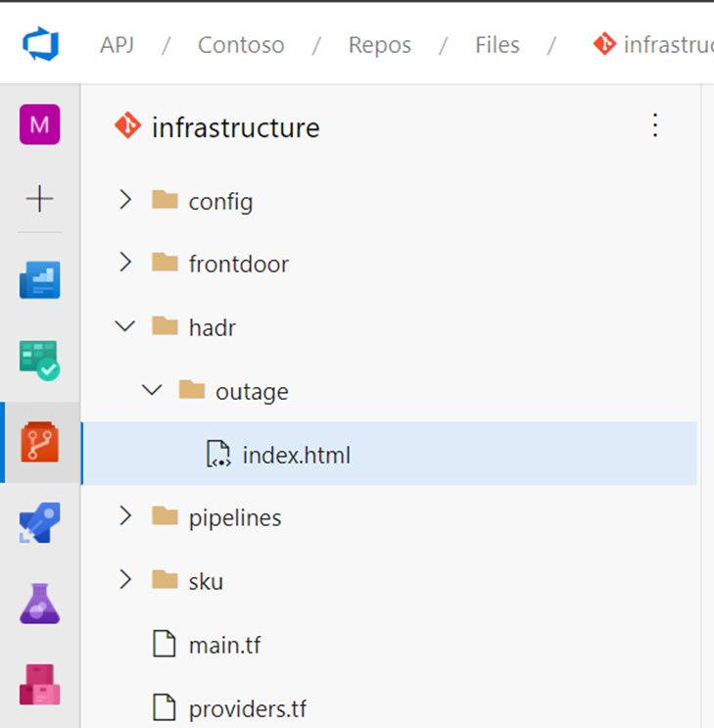Click the plus icon in sidebar
Image resolution: width=714 pixels, height=728 pixels.
click(x=40, y=200)
